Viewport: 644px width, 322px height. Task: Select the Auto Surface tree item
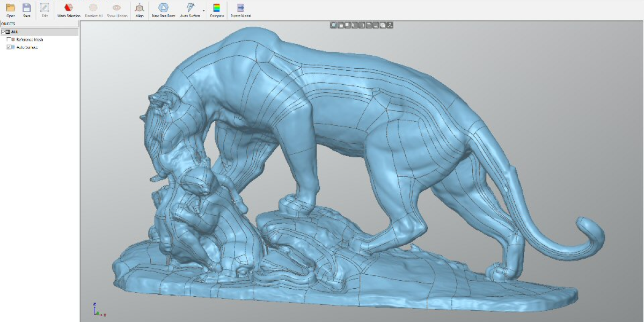pyautogui.click(x=27, y=47)
